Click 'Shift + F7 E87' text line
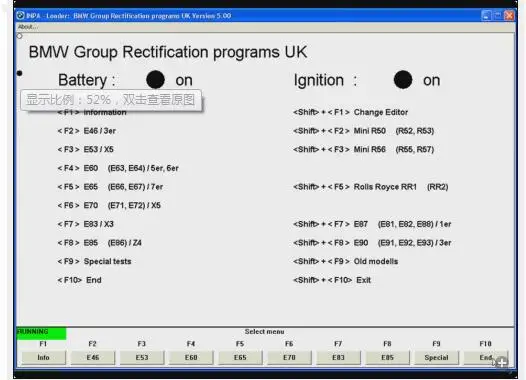This screenshot has width=526, height=380. tap(372, 224)
